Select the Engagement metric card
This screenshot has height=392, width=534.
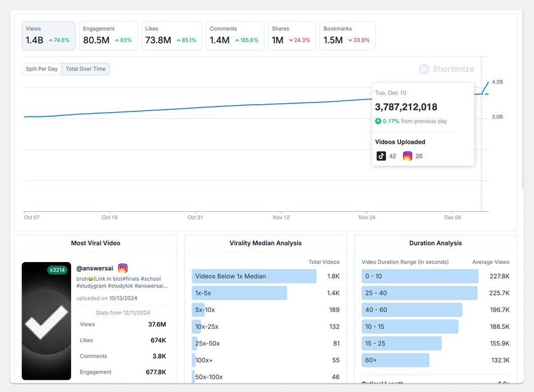[x=108, y=36]
